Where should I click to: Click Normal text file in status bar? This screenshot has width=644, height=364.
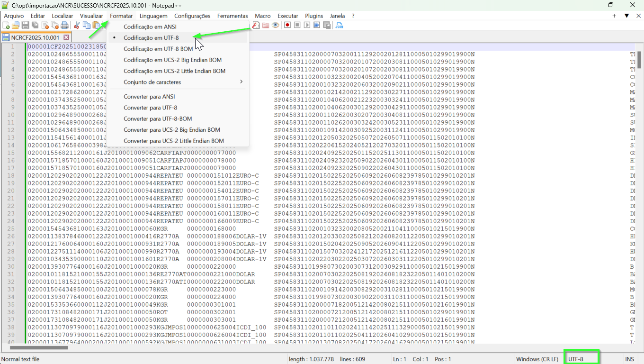point(20,359)
